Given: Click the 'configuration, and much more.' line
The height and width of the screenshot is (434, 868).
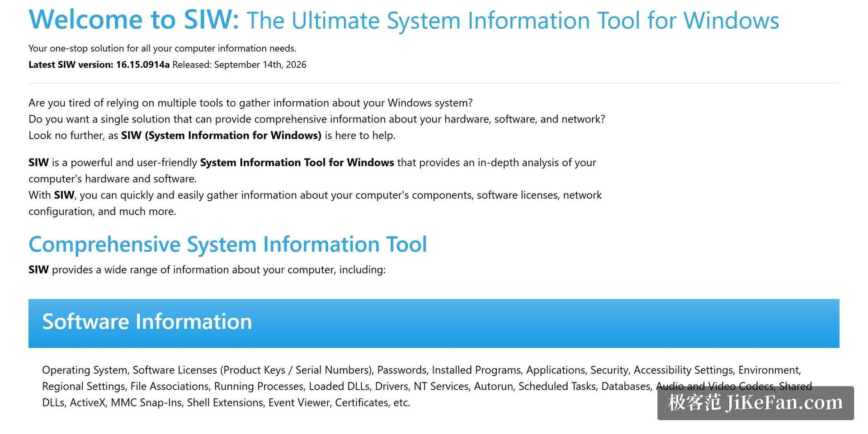Looking at the screenshot, I should [102, 212].
